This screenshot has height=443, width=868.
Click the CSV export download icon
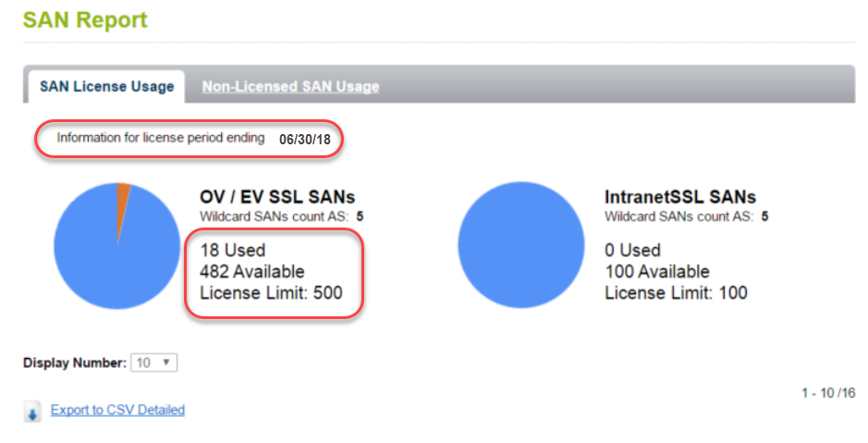(32, 412)
